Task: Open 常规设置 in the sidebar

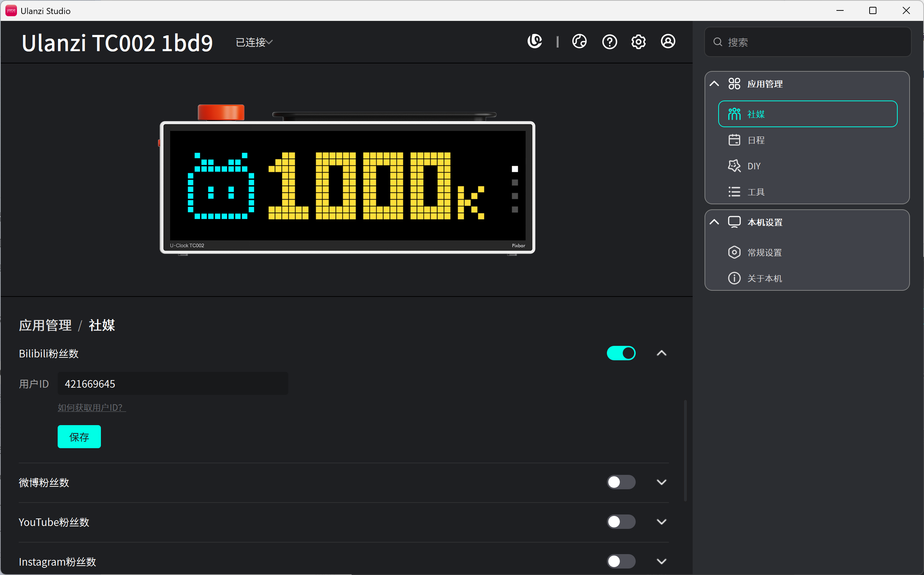Action: (807, 252)
